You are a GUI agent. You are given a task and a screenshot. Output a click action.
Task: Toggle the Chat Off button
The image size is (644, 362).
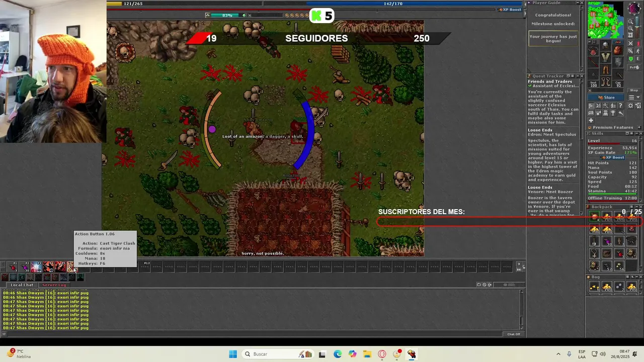click(x=513, y=334)
